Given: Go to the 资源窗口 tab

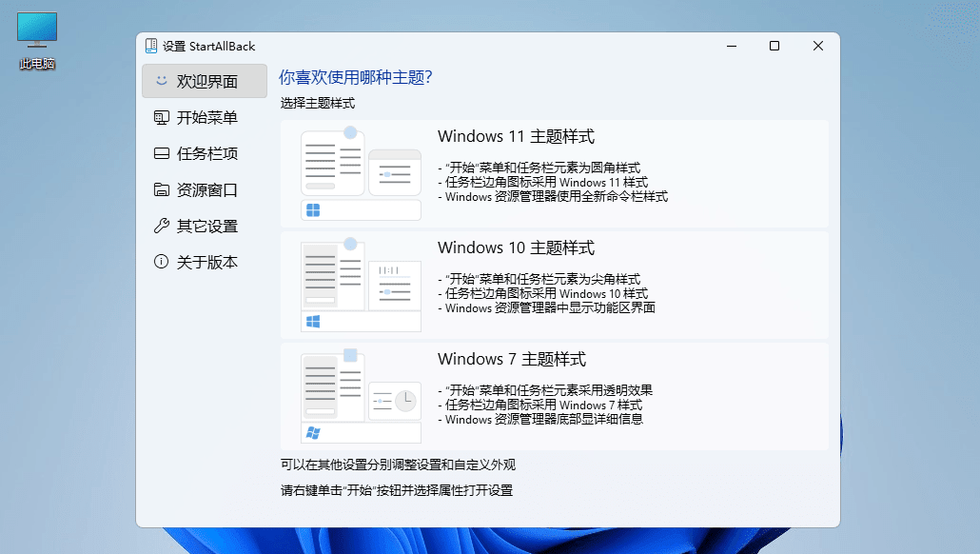Looking at the screenshot, I should pos(205,190).
